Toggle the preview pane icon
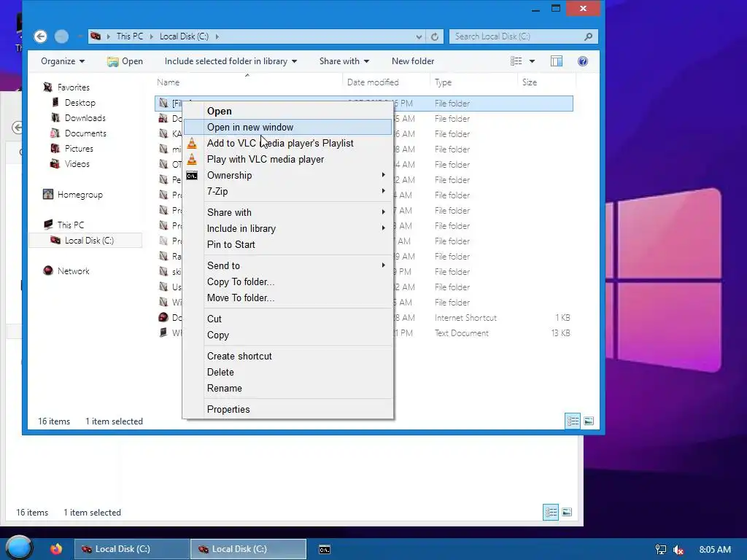 [557, 61]
